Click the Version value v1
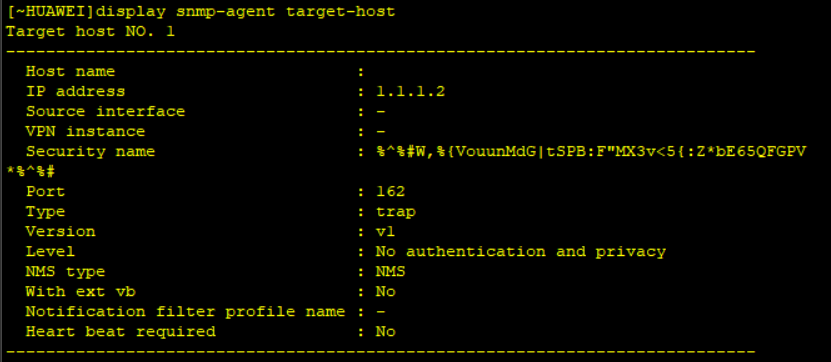Viewport: 831px width, 362px height. click(385, 232)
